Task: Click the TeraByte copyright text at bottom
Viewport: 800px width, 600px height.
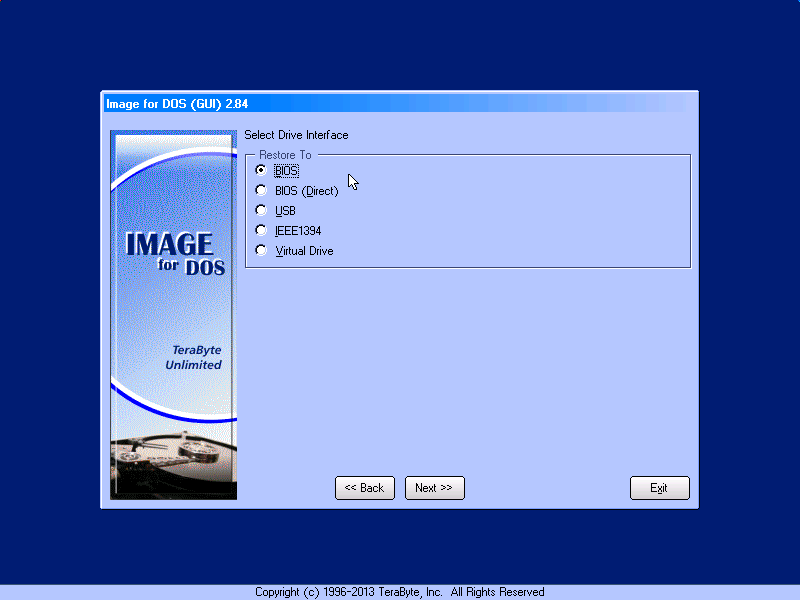Action: (x=400, y=592)
